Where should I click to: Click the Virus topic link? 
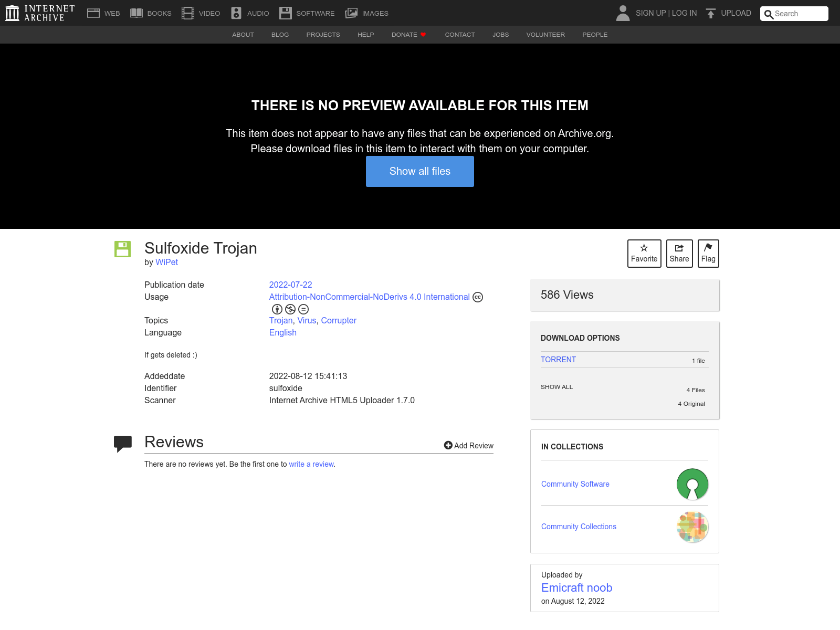pyautogui.click(x=307, y=320)
